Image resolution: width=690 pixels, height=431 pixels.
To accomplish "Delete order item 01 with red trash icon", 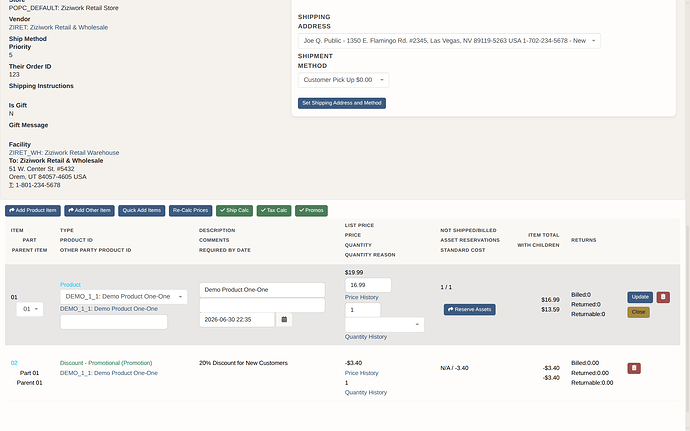I will 663,297.
